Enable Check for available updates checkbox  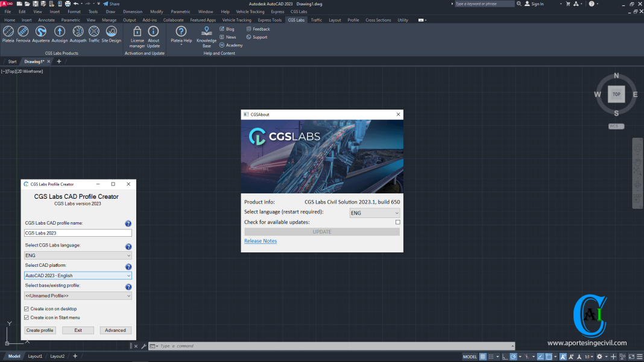pyautogui.click(x=397, y=222)
